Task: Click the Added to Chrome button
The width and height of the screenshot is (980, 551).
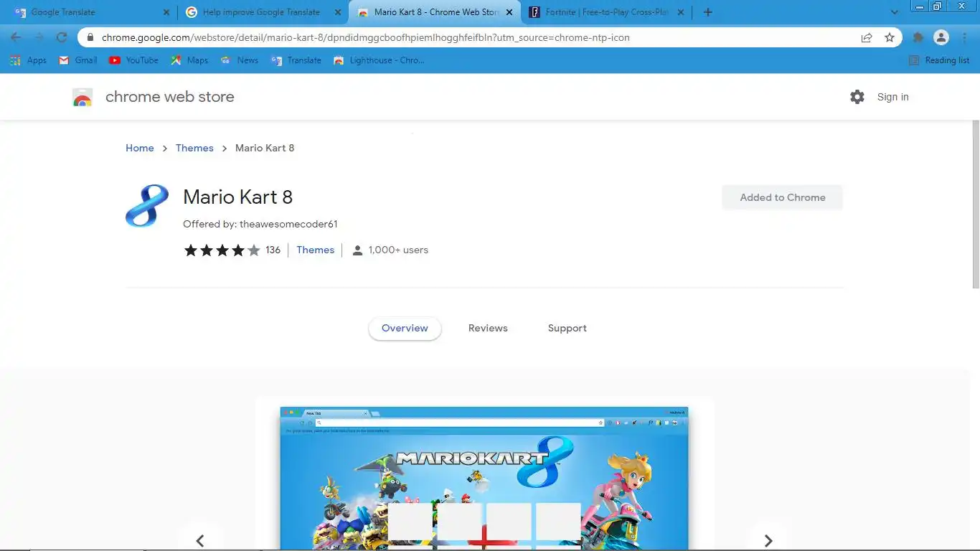Action: (x=783, y=197)
